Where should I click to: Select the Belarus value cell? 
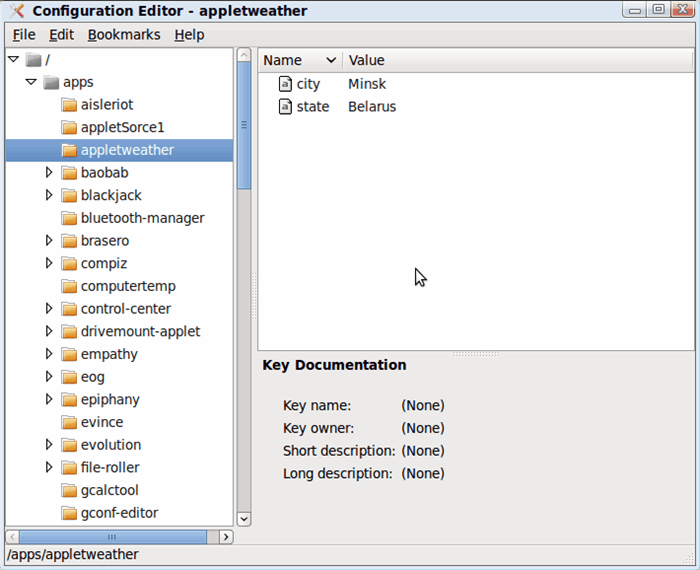point(372,107)
